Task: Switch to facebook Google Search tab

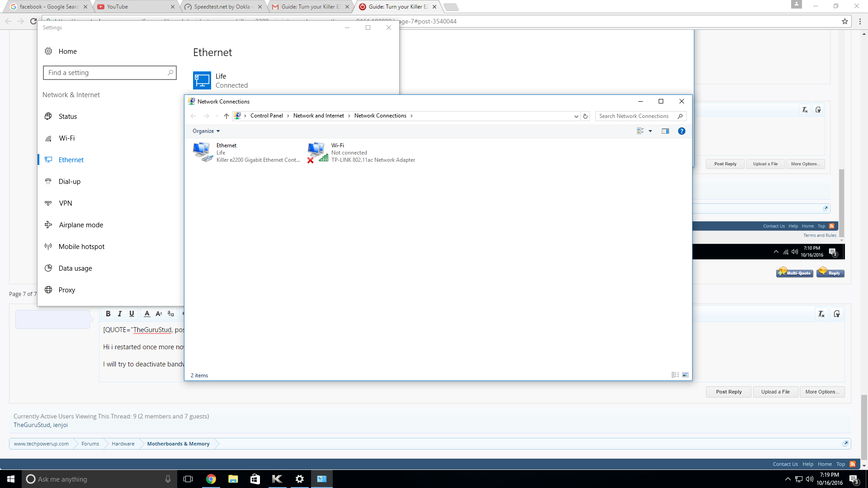Action: [48, 7]
